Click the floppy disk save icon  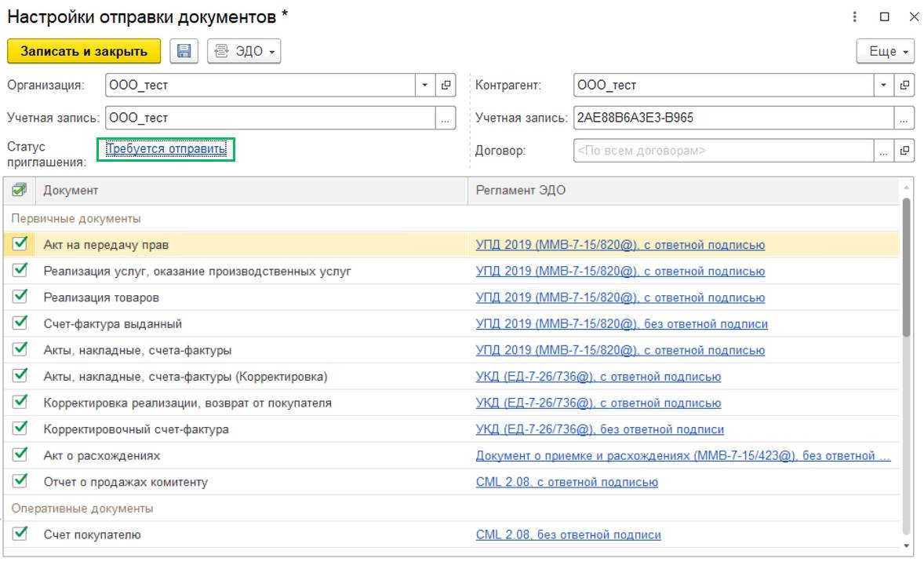click(184, 51)
